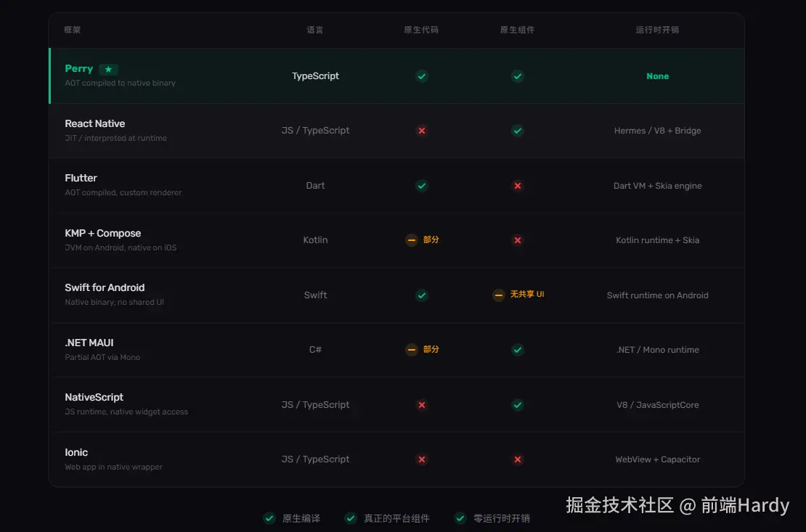Click the 原生代码 column header
The width and height of the screenshot is (806, 532).
coord(421,30)
